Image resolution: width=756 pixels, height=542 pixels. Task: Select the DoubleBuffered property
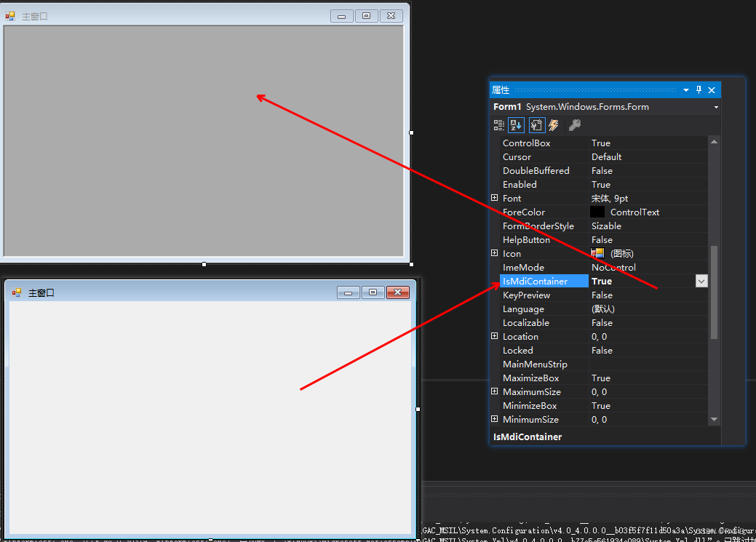(x=536, y=171)
